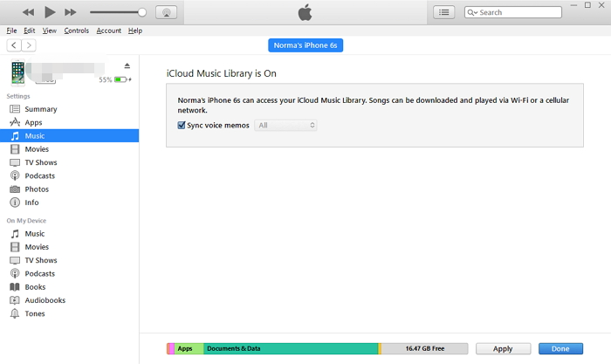
Task: Click the Music icon under Settings
Action: 15,135
